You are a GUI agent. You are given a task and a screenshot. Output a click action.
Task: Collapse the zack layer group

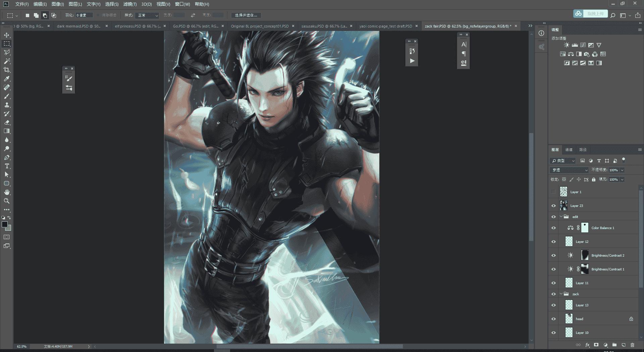561,294
